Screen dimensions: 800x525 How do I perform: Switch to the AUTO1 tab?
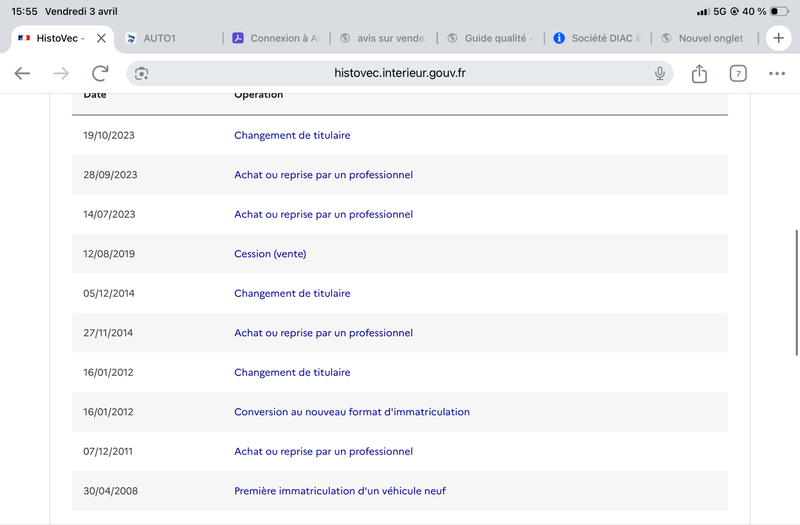pos(168,38)
